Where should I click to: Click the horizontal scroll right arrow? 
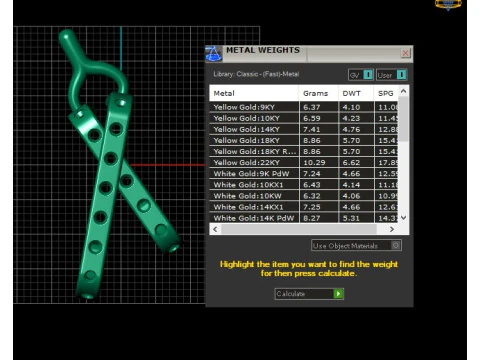pos(392,229)
